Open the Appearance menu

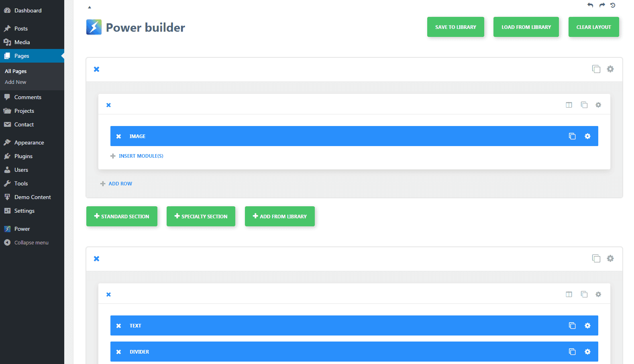pyautogui.click(x=29, y=143)
